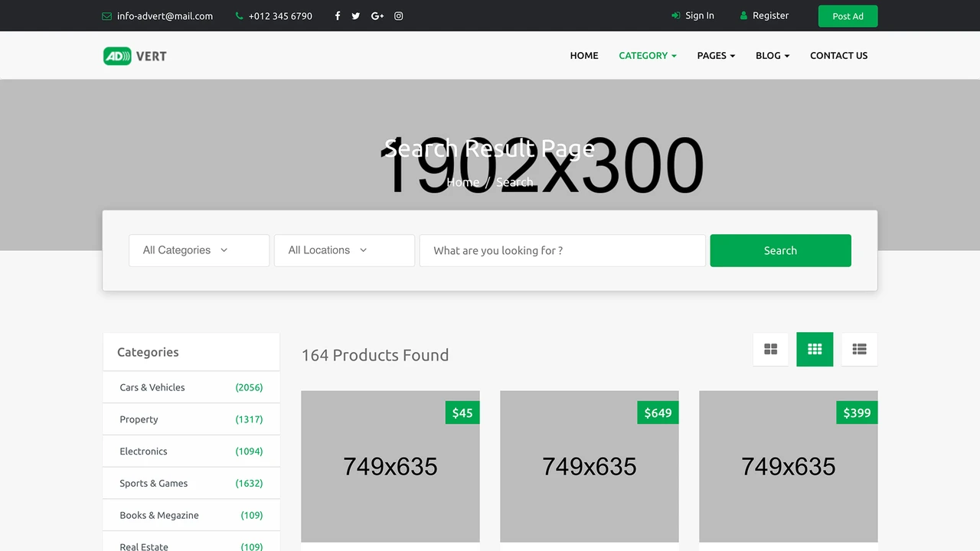
Task: Click the green Search button
Action: click(780, 250)
